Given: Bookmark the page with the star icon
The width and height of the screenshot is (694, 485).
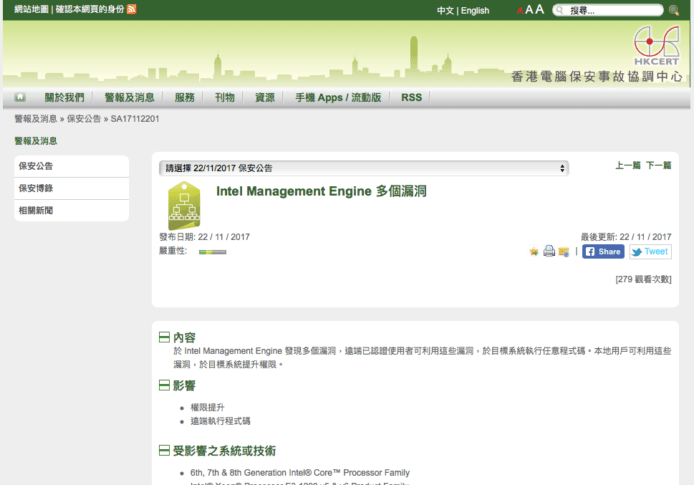Looking at the screenshot, I should coord(534,252).
